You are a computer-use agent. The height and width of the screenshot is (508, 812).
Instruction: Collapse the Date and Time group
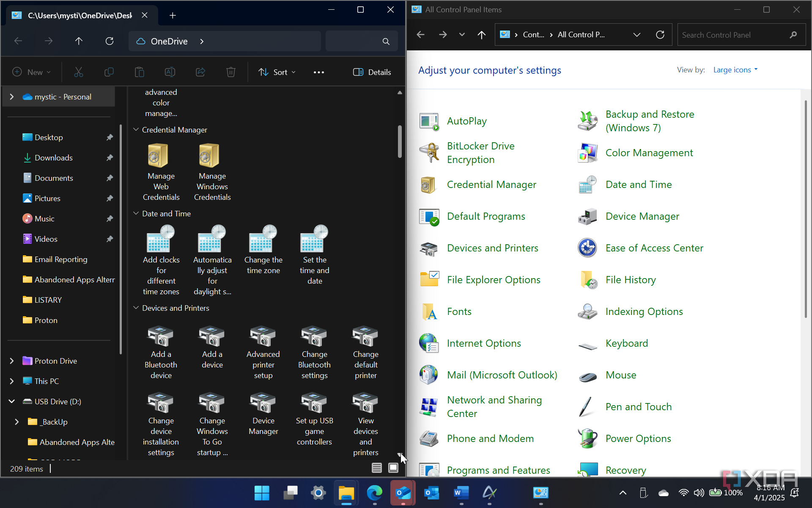point(136,213)
